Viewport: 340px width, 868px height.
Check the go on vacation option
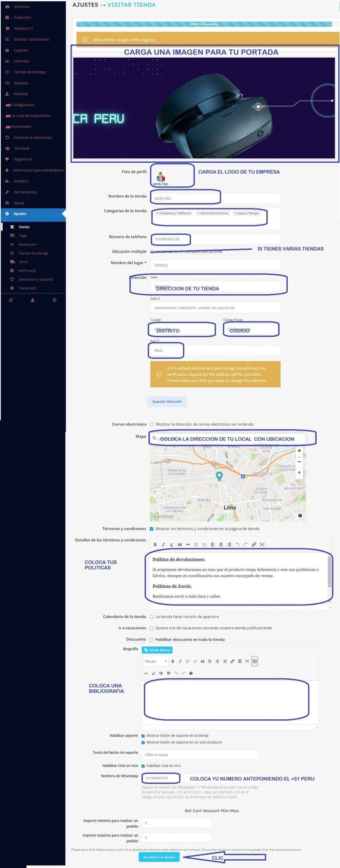152,628
